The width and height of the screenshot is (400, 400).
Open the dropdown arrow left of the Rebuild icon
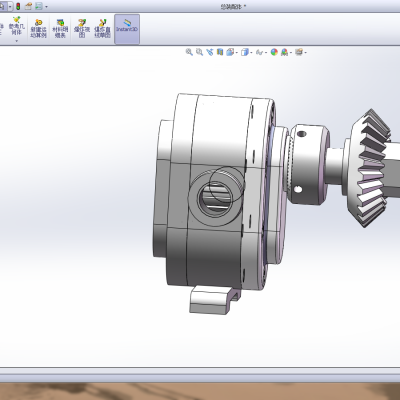(x=10, y=6)
